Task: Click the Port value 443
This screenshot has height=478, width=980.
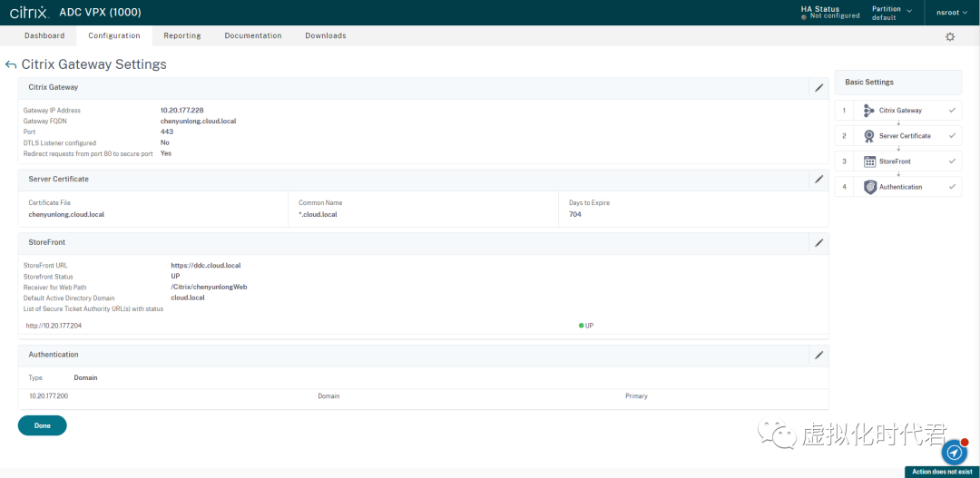Action: pyautogui.click(x=167, y=132)
